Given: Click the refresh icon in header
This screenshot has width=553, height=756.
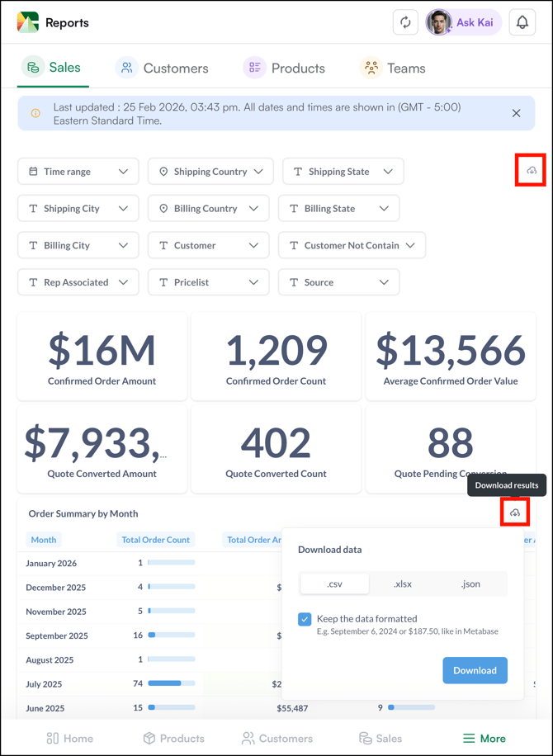Looking at the screenshot, I should (x=405, y=23).
